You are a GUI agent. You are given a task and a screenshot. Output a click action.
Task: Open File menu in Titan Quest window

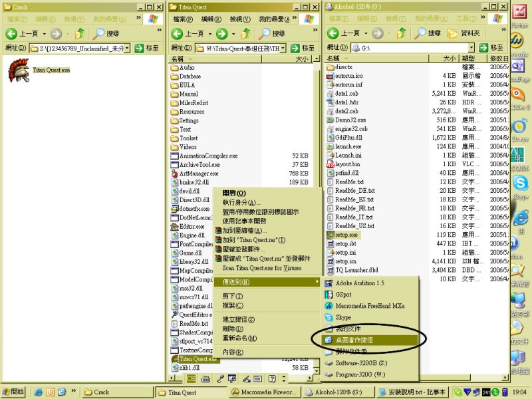click(183, 19)
